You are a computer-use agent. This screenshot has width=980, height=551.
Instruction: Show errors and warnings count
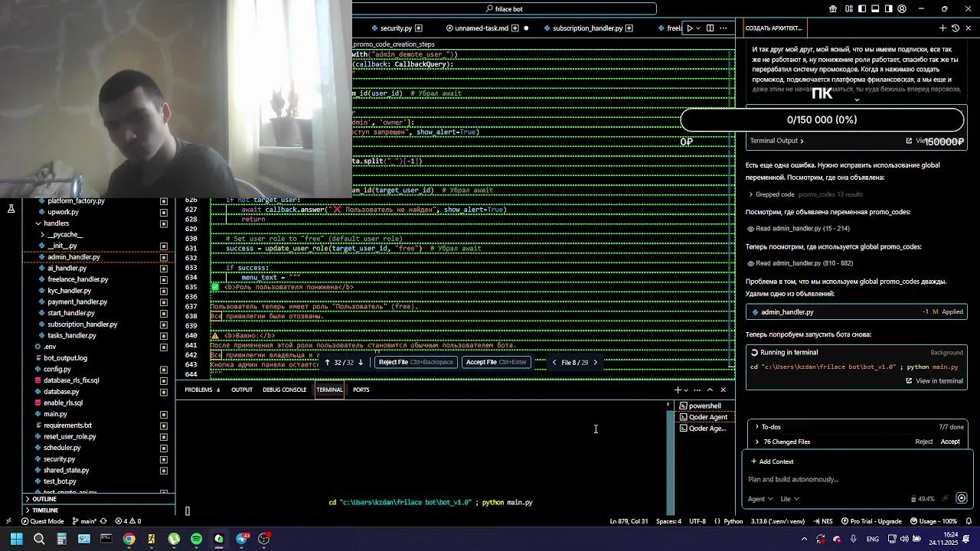(128, 521)
